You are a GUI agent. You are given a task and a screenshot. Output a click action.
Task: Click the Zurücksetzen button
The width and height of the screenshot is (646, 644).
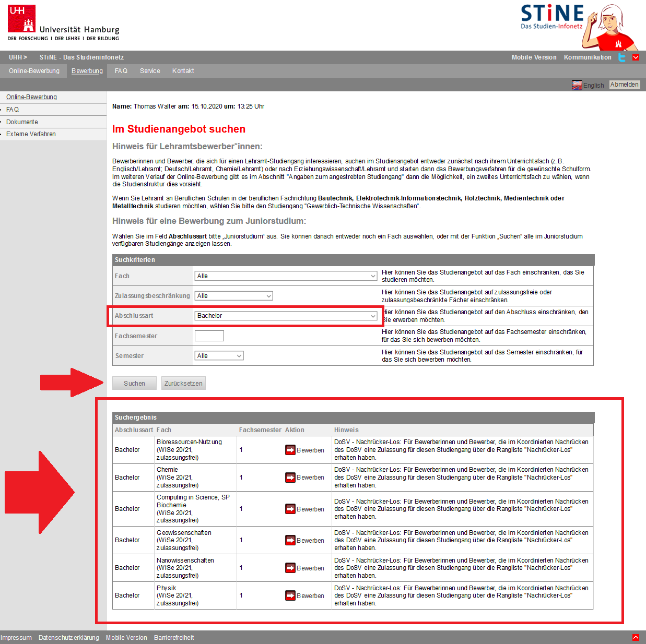[x=183, y=384]
